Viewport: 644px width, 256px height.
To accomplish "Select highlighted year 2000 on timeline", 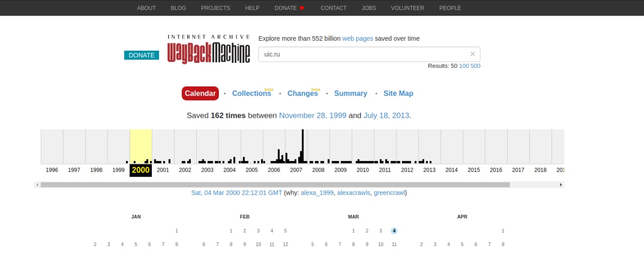I will pos(141,170).
